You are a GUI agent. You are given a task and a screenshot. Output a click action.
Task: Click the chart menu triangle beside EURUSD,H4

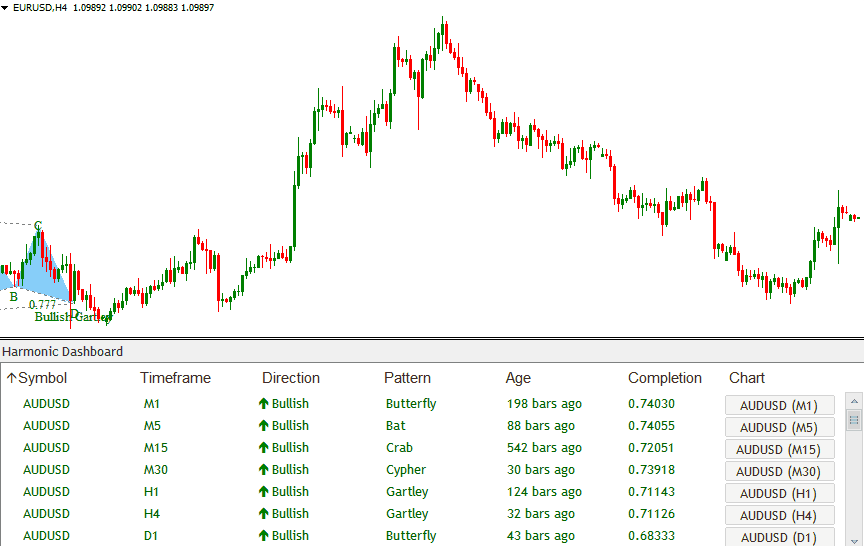click(x=5, y=7)
